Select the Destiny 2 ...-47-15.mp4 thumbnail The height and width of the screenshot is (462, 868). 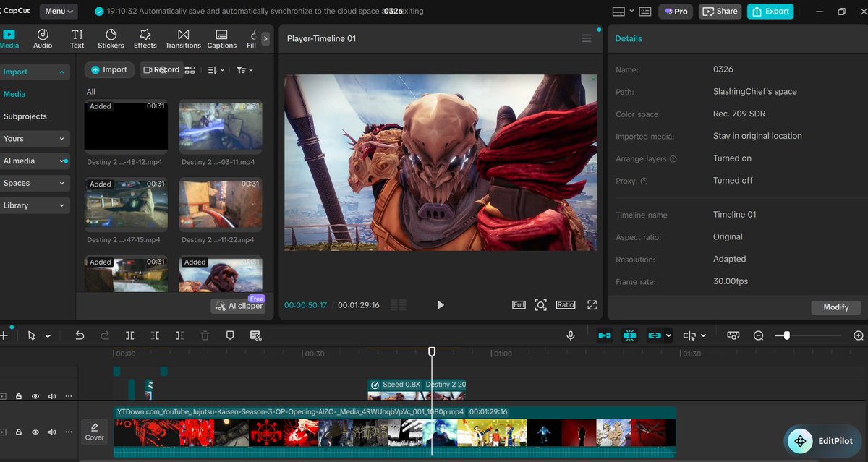(126, 203)
